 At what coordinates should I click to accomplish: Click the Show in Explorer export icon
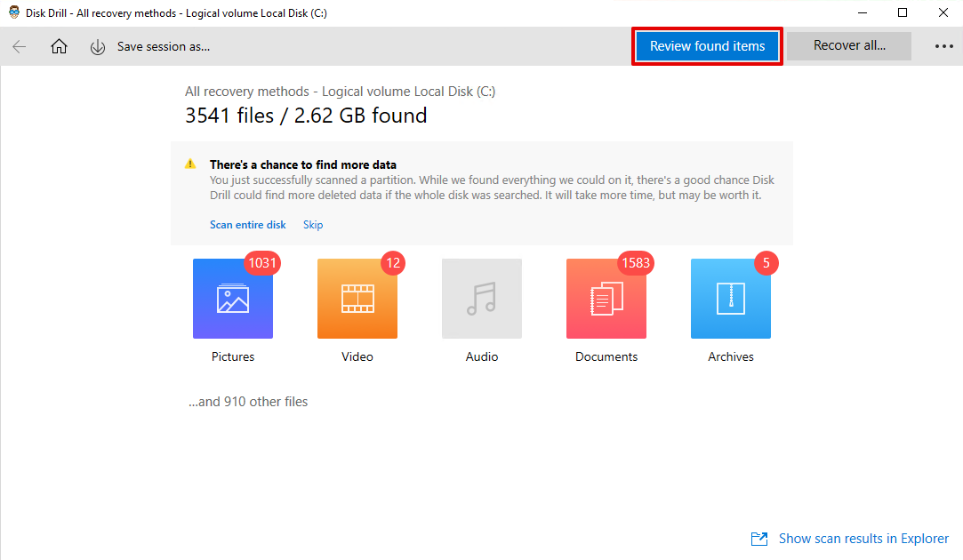[x=759, y=540]
